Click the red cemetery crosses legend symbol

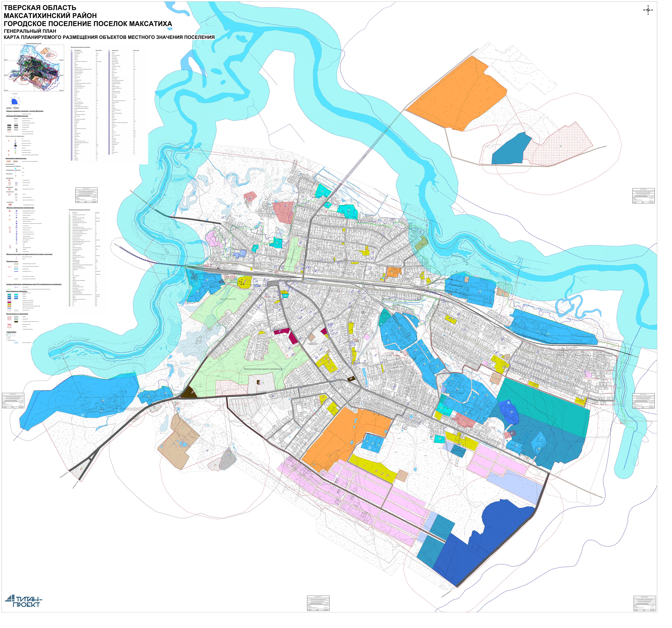(9, 317)
